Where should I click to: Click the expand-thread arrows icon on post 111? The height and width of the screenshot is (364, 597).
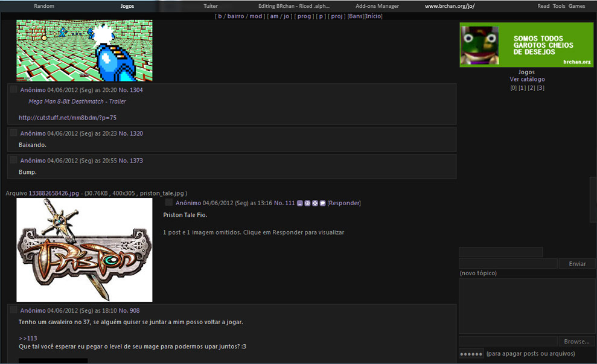tap(315, 203)
